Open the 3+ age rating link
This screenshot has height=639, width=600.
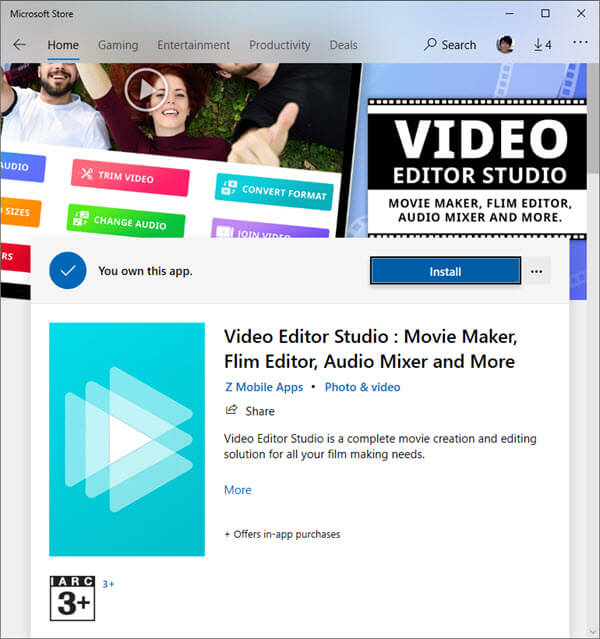click(x=108, y=584)
